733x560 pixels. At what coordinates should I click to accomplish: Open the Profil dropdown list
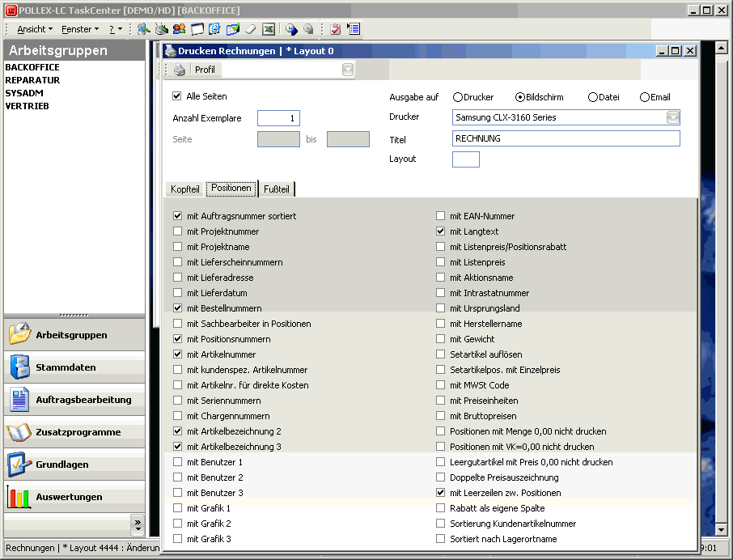(348, 70)
